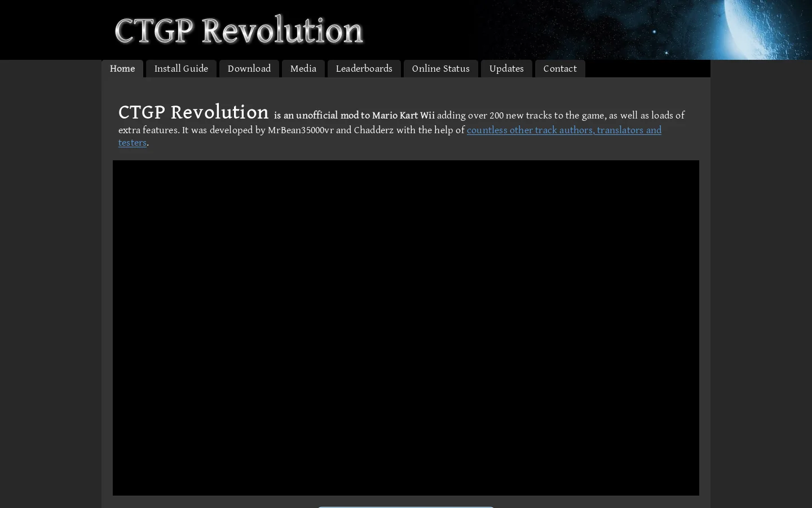Follow the countless other track authors link

tap(564, 130)
